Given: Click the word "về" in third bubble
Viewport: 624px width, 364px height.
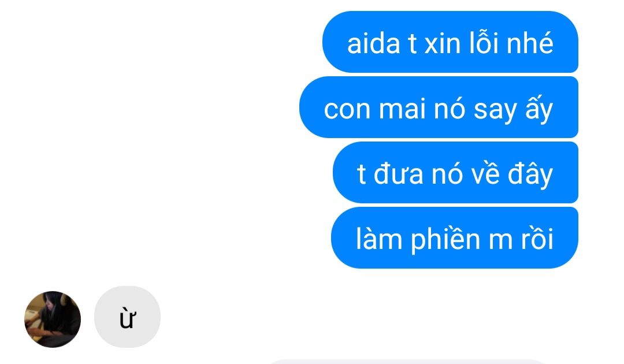Looking at the screenshot, I should 485,173.
